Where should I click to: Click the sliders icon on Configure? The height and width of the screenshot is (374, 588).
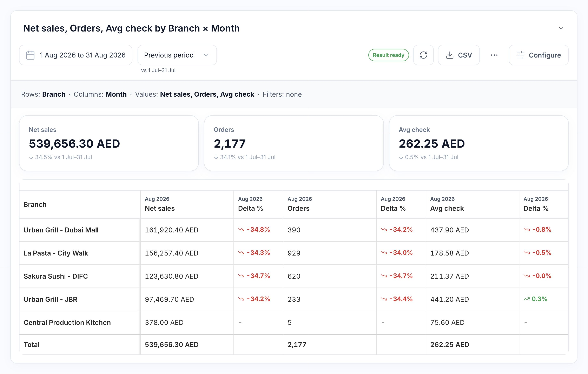(520, 55)
